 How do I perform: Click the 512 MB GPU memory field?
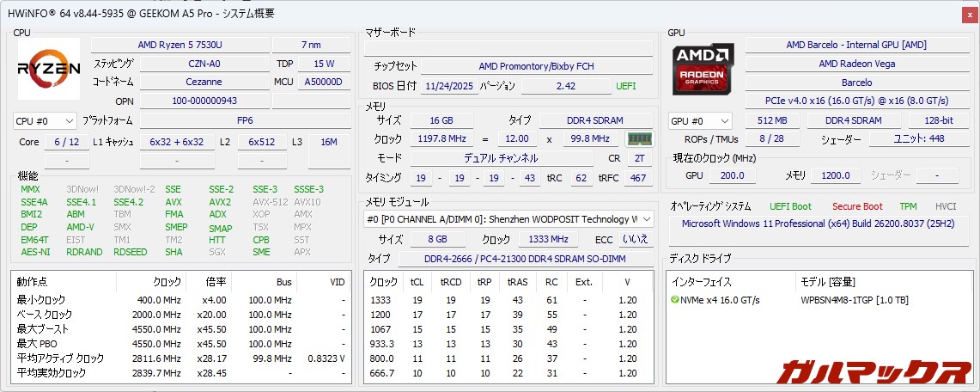pyautogui.click(x=772, y=120)
